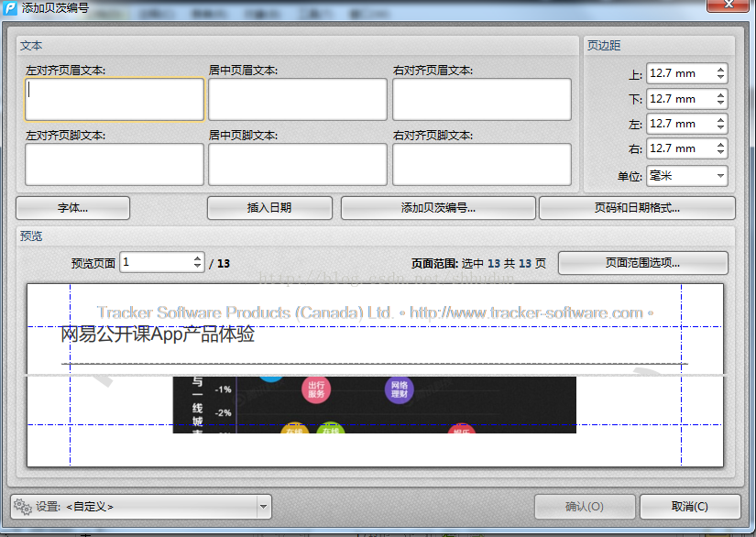The image size is (756, 537).
Task: Increase the bottom margin (下) value
Action: pos(720,95)
